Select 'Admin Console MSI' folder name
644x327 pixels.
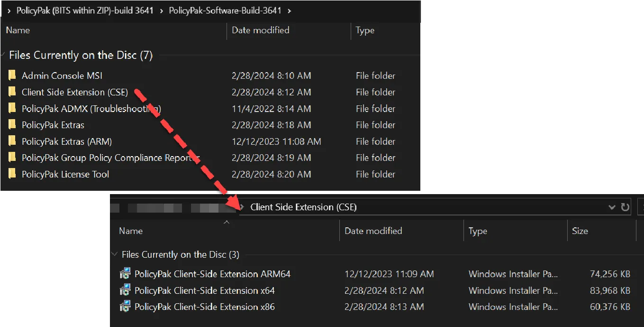click(62, 75)
